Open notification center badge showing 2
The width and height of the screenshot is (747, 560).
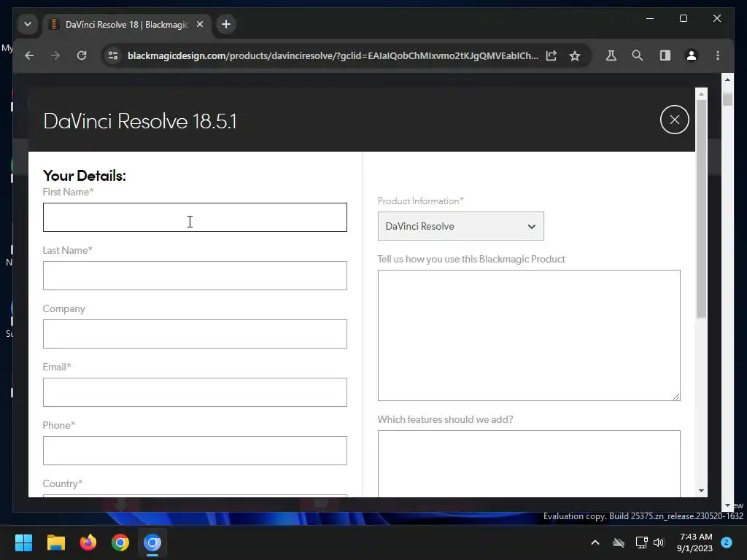point(726,542)
